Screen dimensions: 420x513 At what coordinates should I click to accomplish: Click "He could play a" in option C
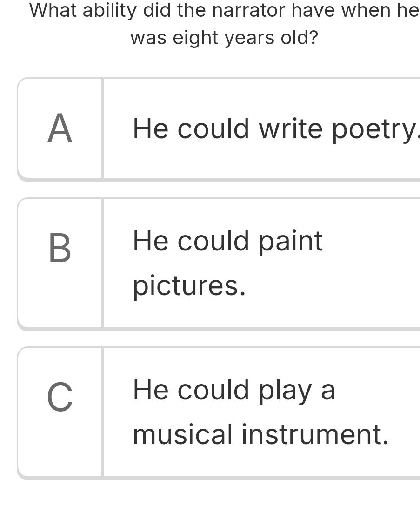(x=234, y=390)
